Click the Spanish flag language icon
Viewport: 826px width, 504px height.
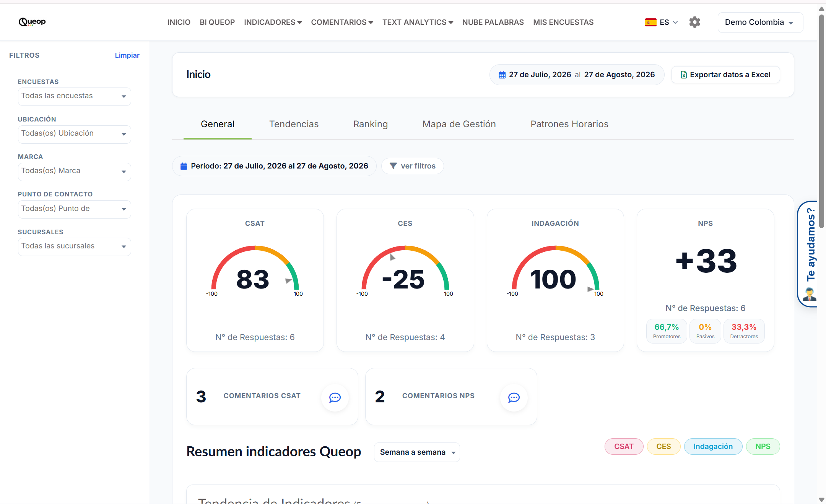coord(650,22)
